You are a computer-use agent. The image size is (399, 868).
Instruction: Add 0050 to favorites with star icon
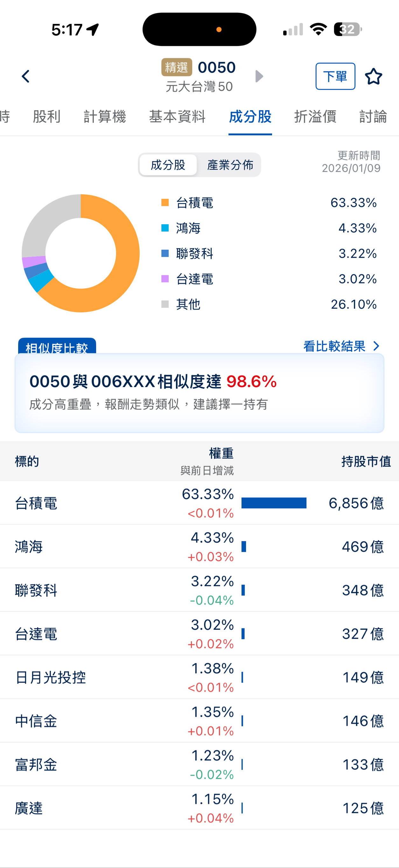click(374, 76)
